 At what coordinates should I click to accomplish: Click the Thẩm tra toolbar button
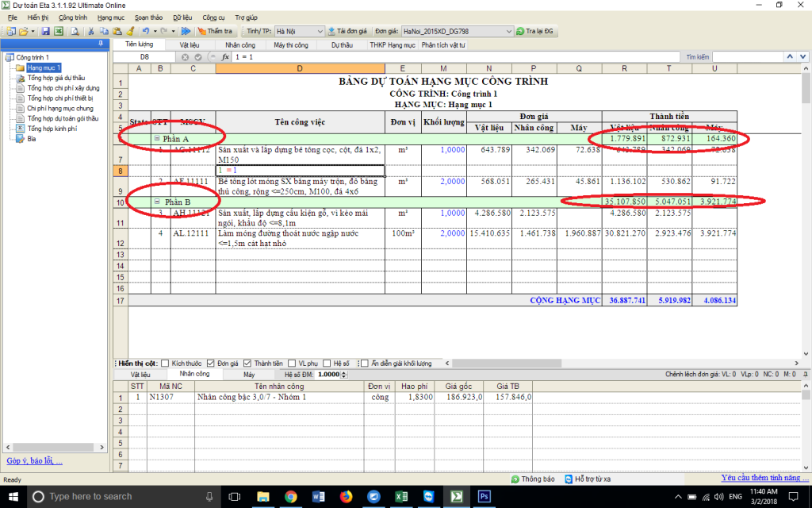point(214,31)
